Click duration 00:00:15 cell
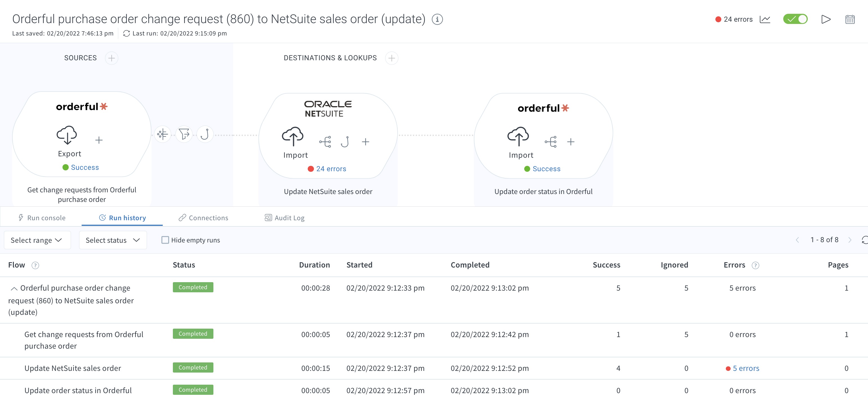This screenshot has height=401, width=868. (x=315, y=368)
